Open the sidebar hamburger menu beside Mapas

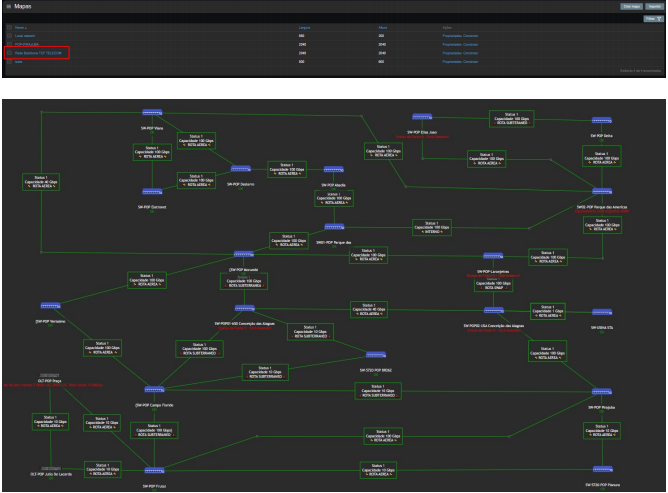(x=9, y=6)
